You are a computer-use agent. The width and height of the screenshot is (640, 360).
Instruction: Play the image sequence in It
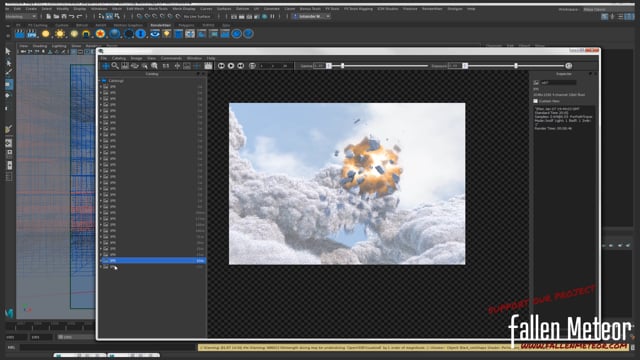[231, 66]
